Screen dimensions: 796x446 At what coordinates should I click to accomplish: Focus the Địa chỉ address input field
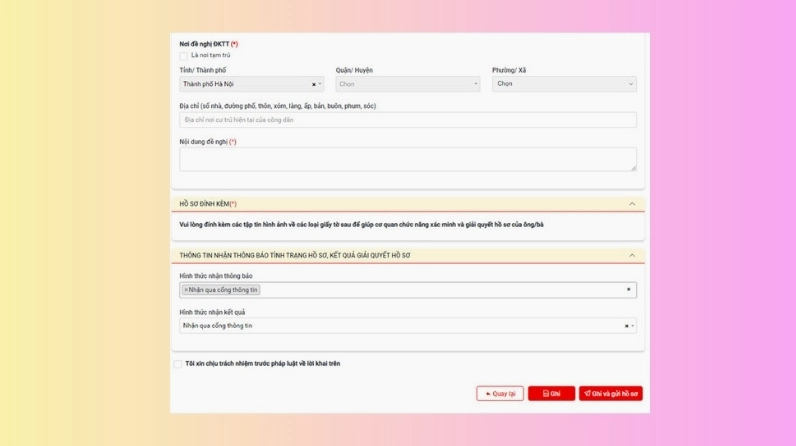[407, 120]
